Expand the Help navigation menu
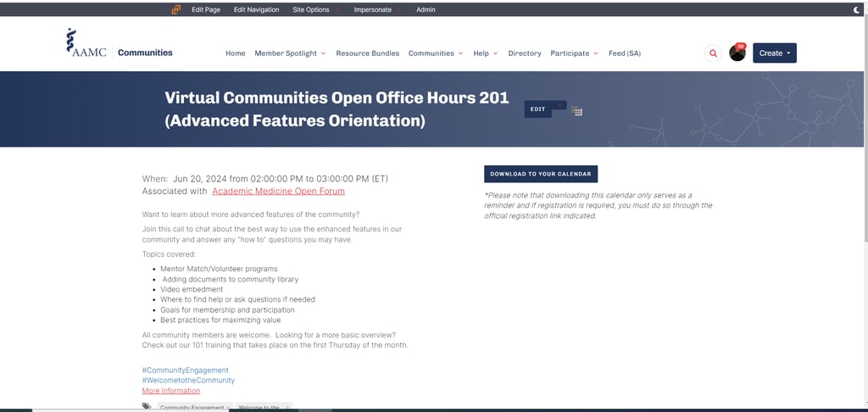 click(486, 53)
